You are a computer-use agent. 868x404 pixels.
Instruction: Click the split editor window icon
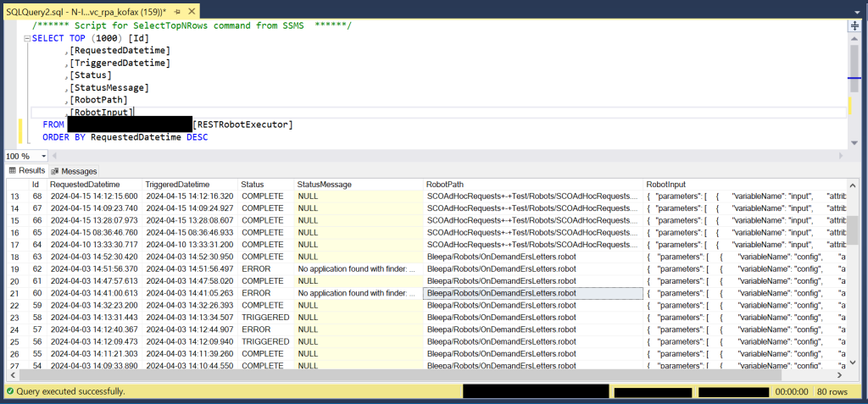click(x=854, y=26)
